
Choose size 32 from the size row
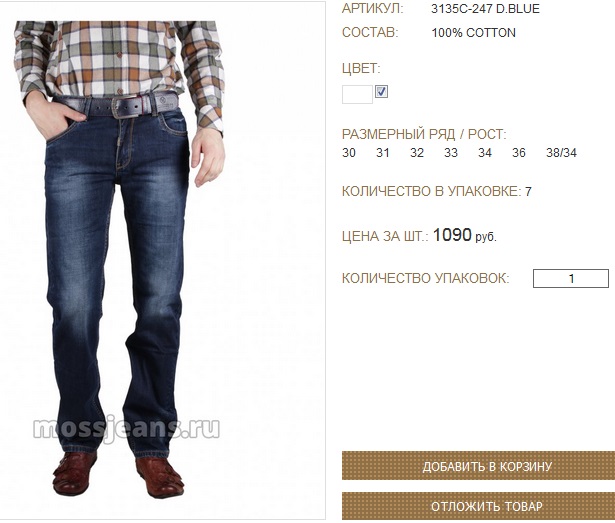click(417, 153)
